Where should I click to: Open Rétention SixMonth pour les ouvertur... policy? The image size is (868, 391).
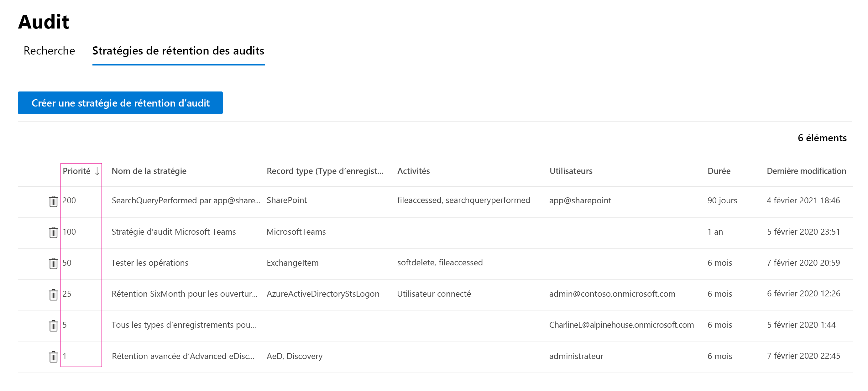click(x=184, y=294)
